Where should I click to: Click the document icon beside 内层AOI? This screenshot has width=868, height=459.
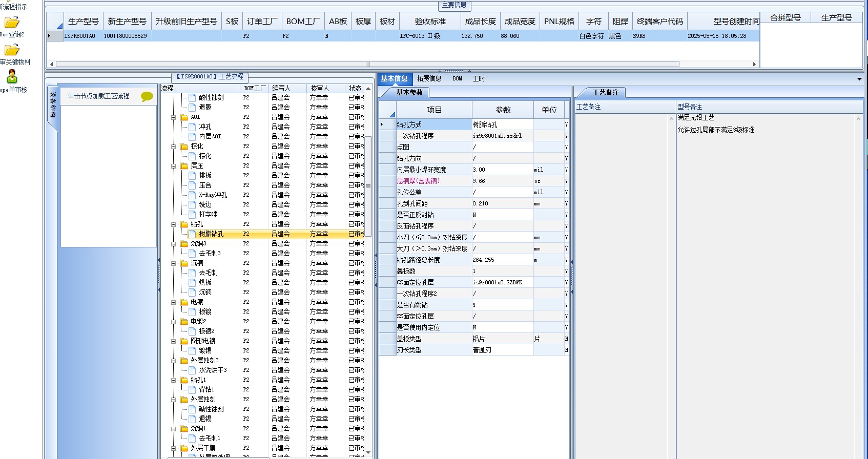pyautogui.click(x=193, y=136)
